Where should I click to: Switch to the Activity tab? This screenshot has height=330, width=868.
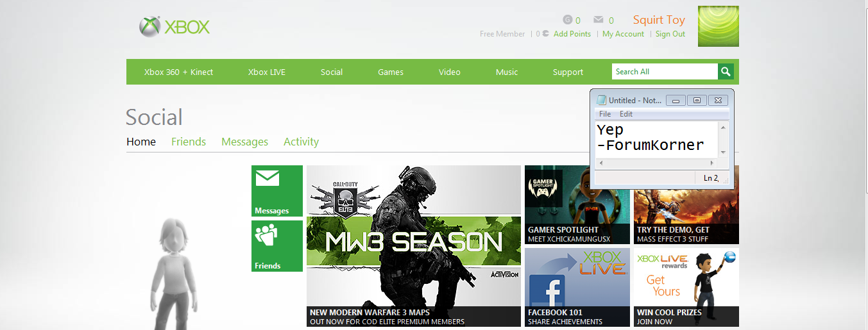(x=302, y=142)
